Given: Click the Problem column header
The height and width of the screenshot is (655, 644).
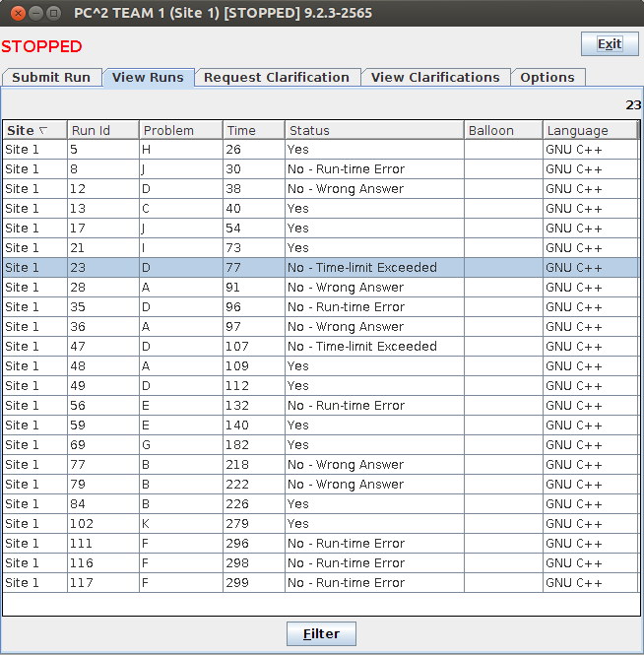Looking at the screenshot, I should [x=180, y=130].
